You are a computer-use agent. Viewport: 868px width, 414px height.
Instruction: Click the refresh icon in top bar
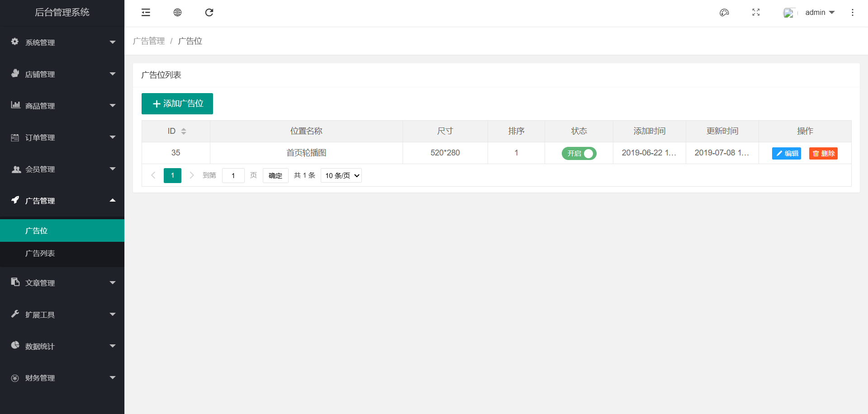pos(209,13)
